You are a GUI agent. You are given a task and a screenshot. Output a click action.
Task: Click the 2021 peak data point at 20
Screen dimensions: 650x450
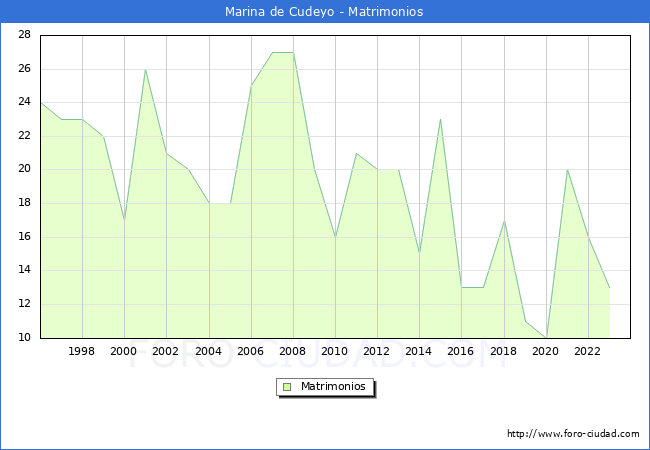pyautogui.click(x=567, y=170)
